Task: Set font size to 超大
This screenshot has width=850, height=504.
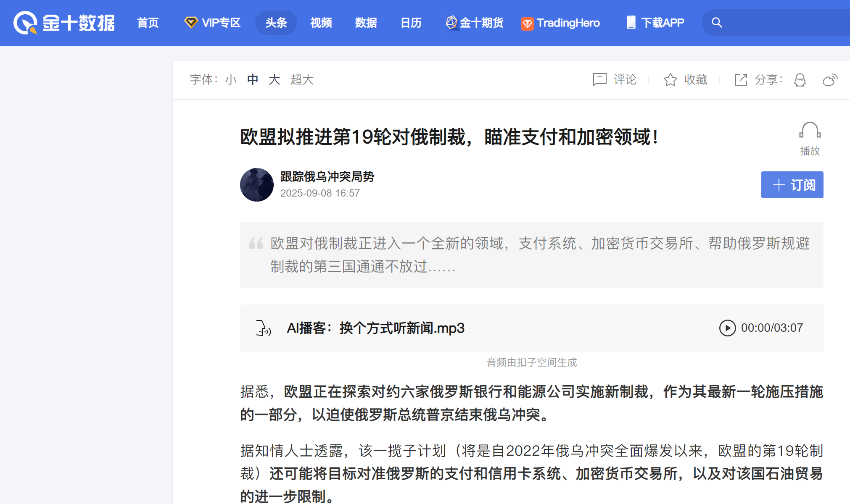Action: 302,79
